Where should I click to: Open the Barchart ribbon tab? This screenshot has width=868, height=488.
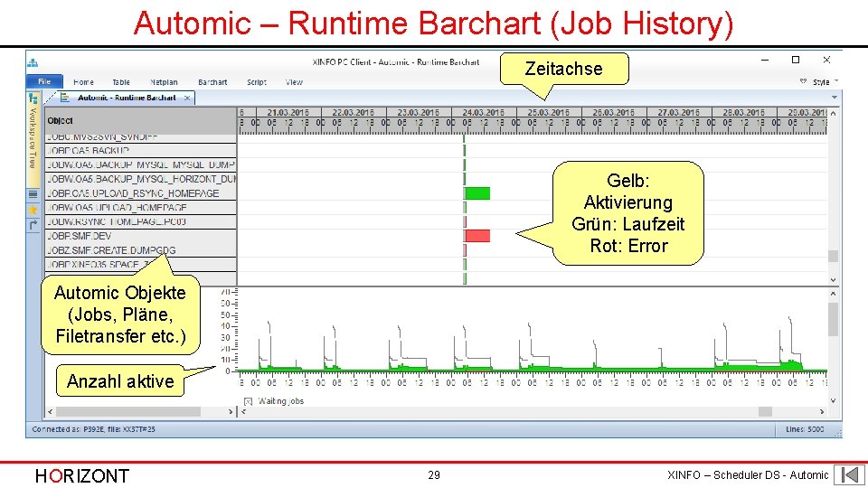(212, 82)
